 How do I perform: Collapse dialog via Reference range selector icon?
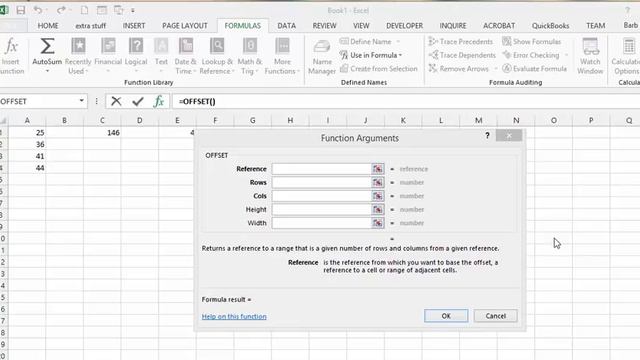click(378, 169)
